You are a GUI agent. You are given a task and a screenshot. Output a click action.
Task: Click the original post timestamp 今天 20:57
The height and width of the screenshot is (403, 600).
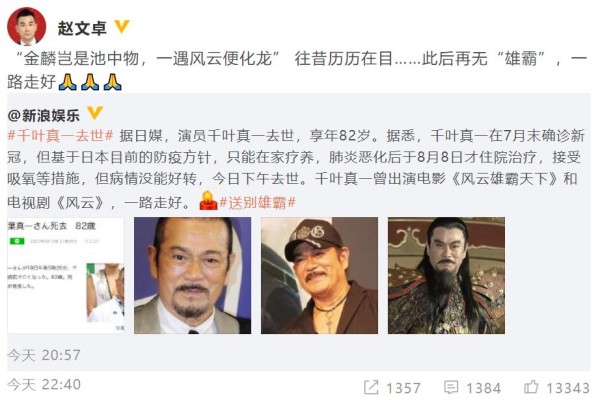pos(44,355)
